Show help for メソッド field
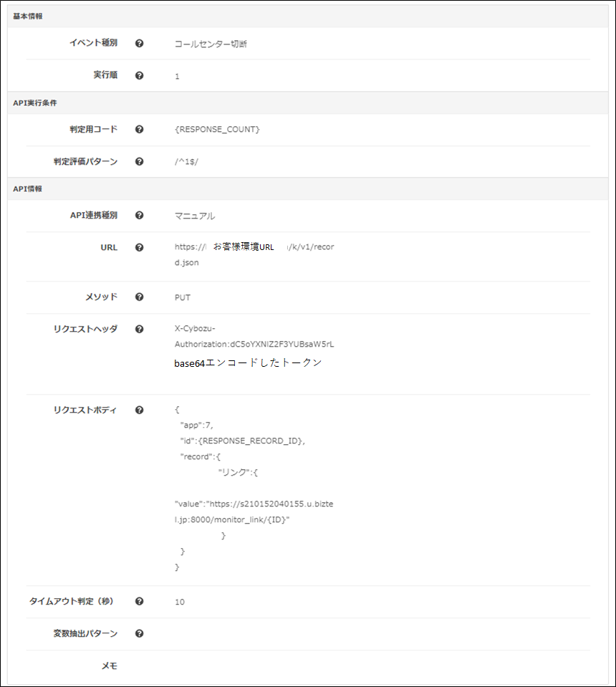The image size is (616, 687). [140, 297]
